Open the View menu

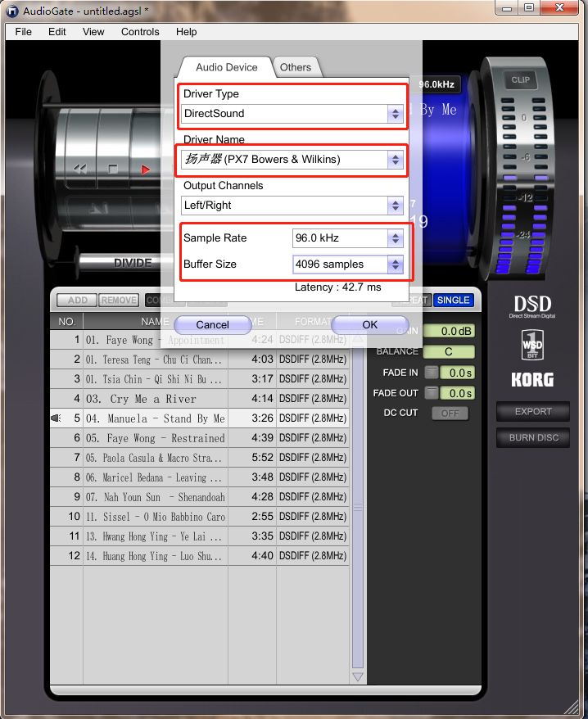pos(93,32)
